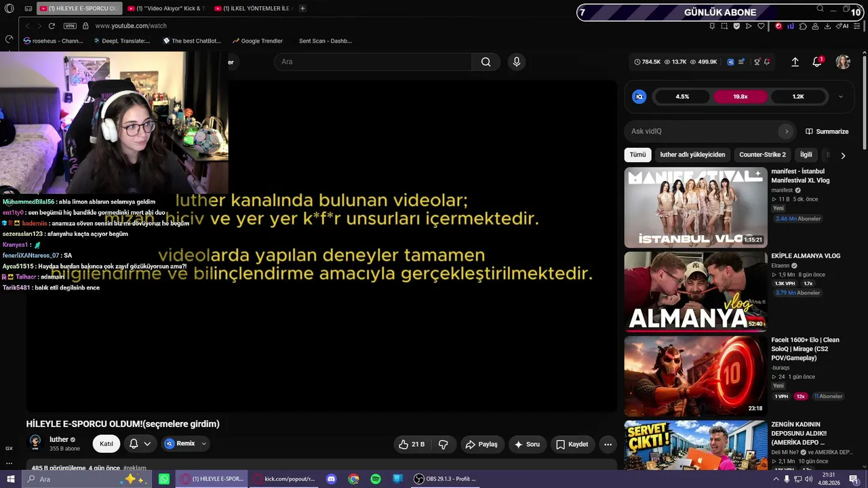Click the Summarize button
This screenshot has width=868, height=488.
(x=827, y=131)
